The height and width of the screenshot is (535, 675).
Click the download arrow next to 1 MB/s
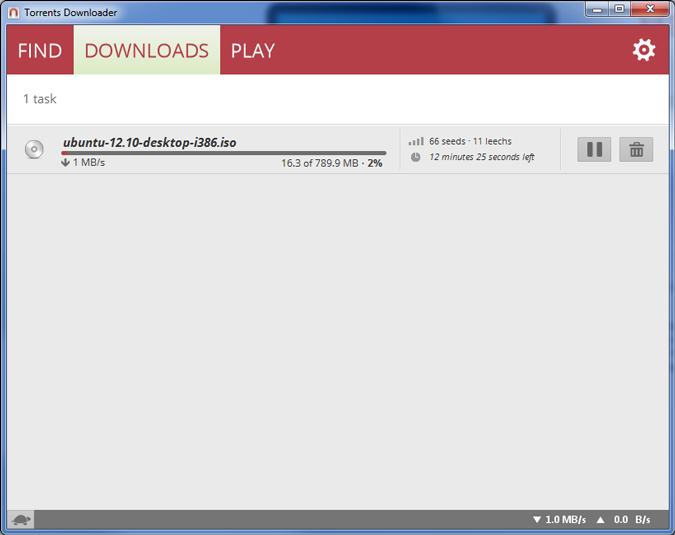coord(66,162)
